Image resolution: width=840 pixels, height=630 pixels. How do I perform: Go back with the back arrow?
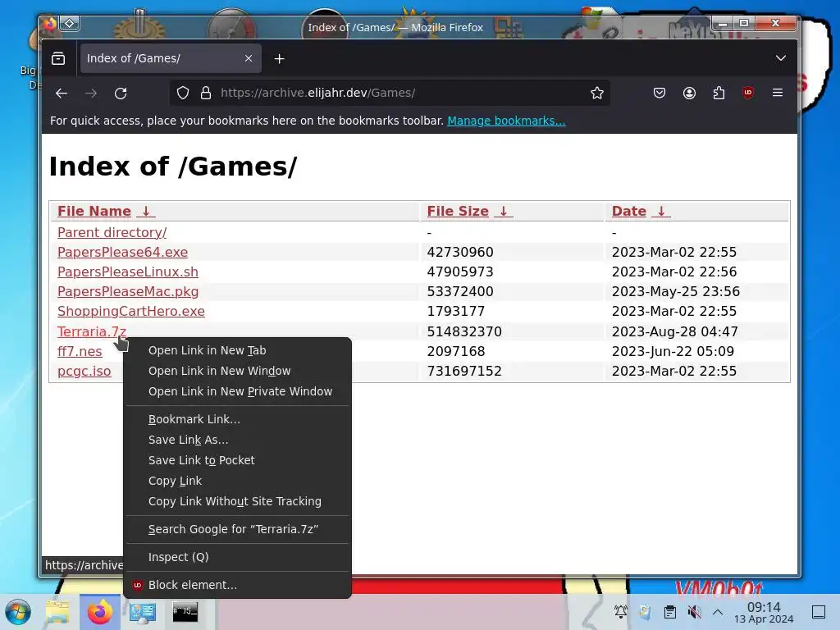coord(62,94)
